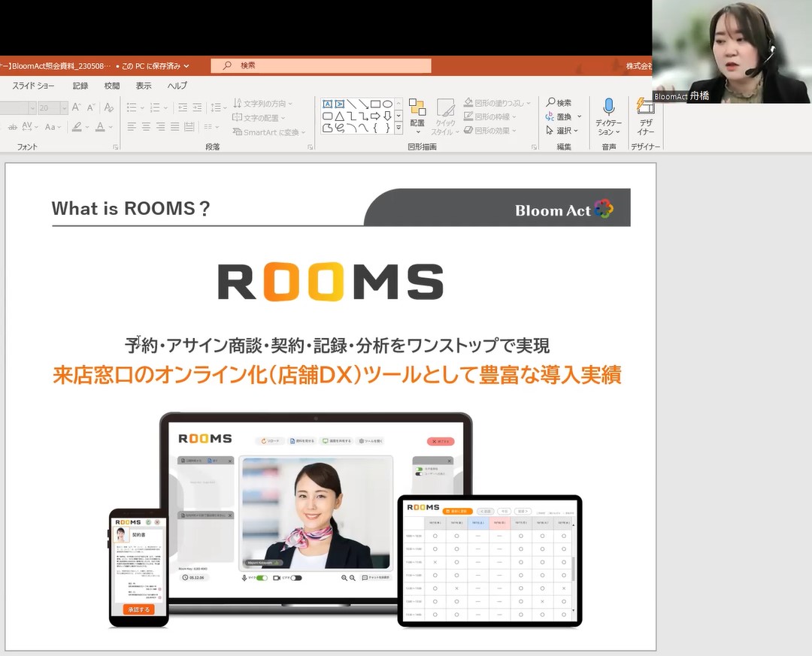This screenshot has height=656, width=812.
Task: Click the 検索 search box in title bar
Action: [x=321, y=66]
